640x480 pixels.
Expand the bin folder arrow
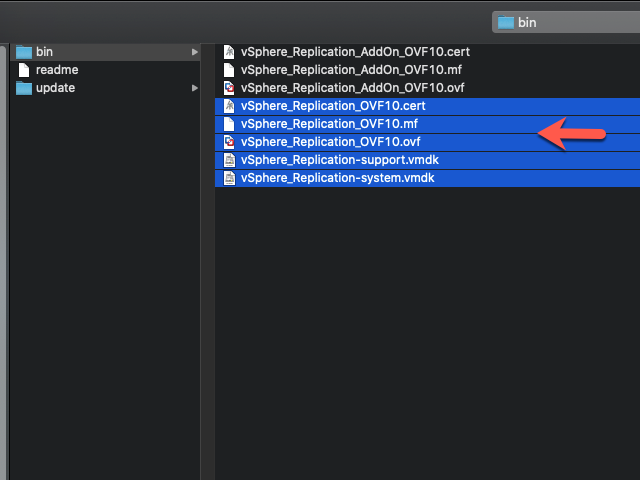pyautogui.click(x=195, y=52)
